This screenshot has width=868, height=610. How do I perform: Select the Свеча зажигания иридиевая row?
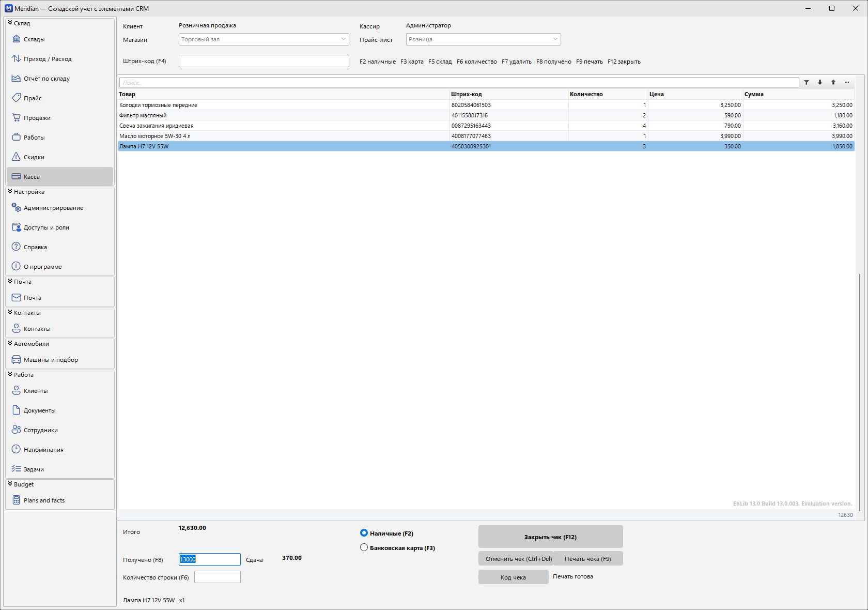(486, 126)
